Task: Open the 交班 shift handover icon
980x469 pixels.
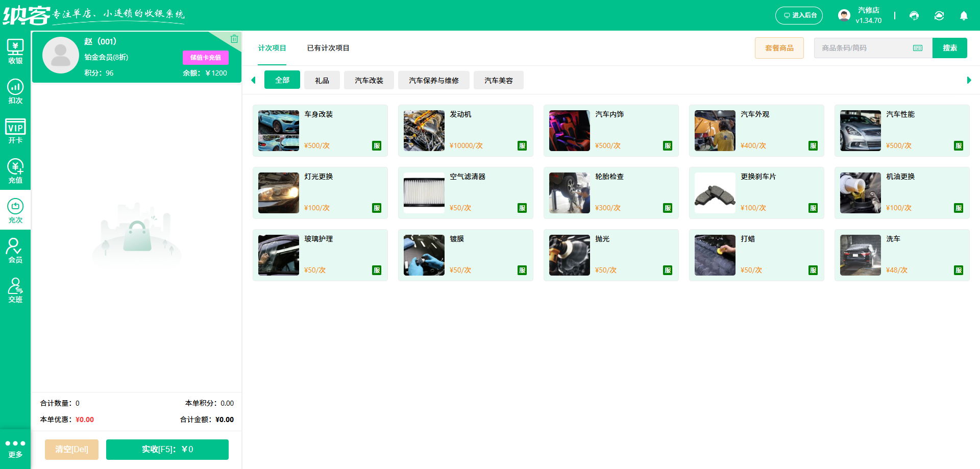Action: tap(15, 290)
